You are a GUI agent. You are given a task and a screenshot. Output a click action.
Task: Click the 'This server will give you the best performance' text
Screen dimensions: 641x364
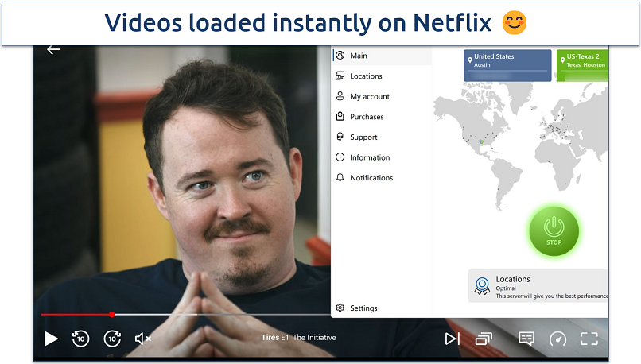tap(552, 296)
